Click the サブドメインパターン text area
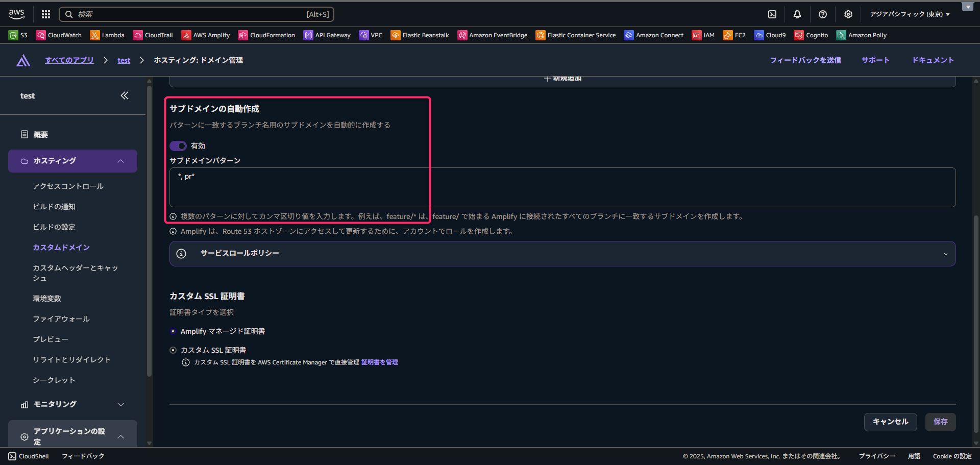Image resolution: width=980 pixels, height=465 pixels. [x=562, y=187]
